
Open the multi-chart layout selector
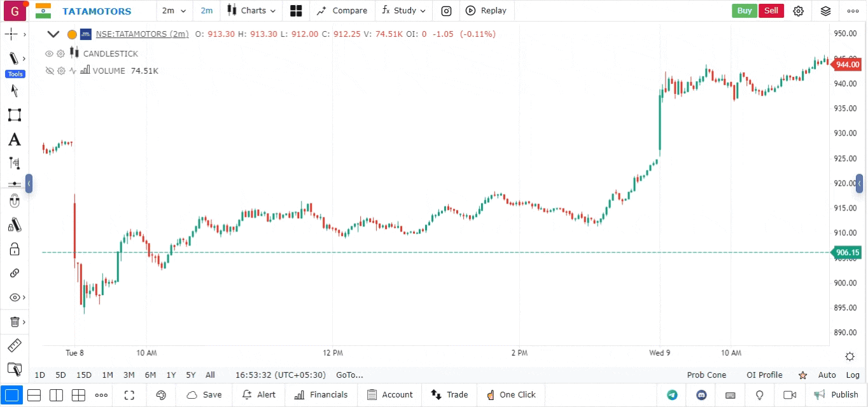pyautogui.click(x=295, y=11)
